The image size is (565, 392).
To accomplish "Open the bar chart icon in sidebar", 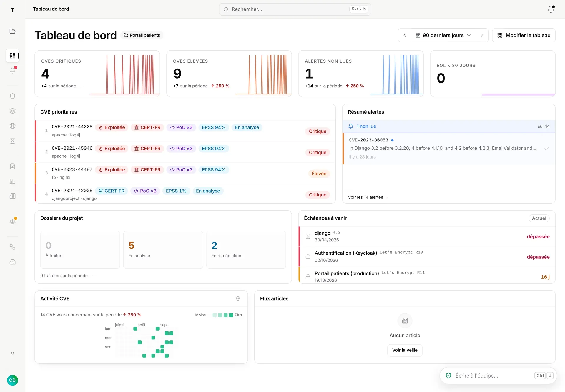I will point(12,181).
